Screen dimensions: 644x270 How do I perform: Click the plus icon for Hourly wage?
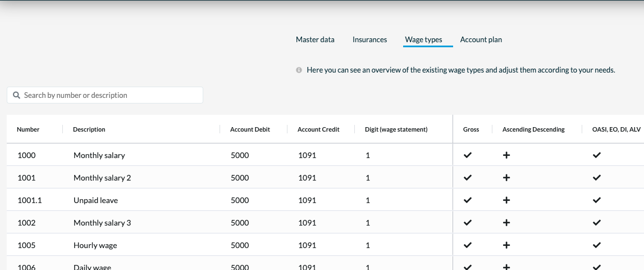pos(506,245)
